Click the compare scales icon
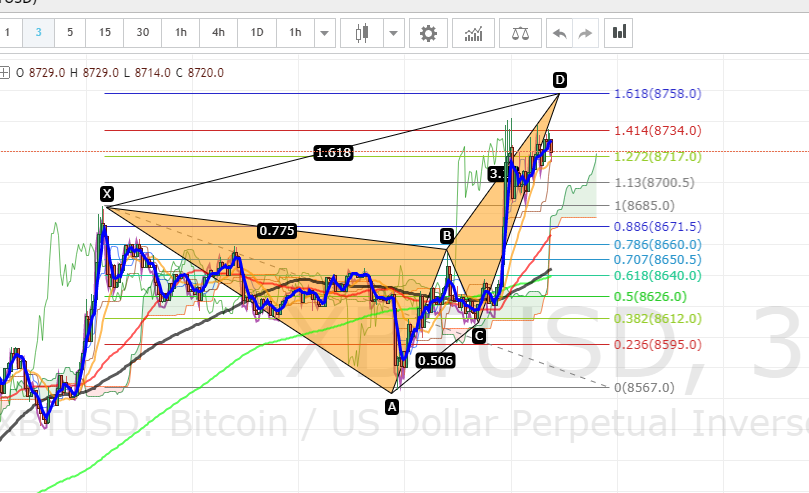 [520, 33]
